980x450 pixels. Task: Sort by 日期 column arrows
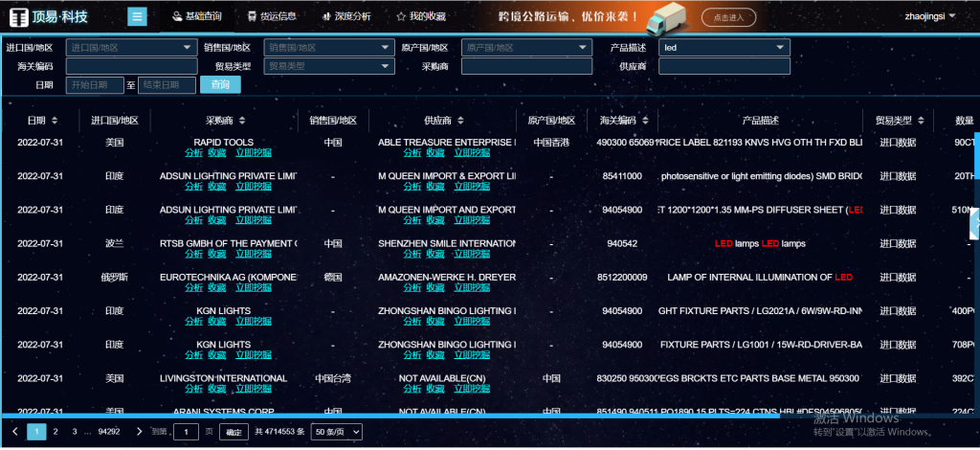click(54, 121)
